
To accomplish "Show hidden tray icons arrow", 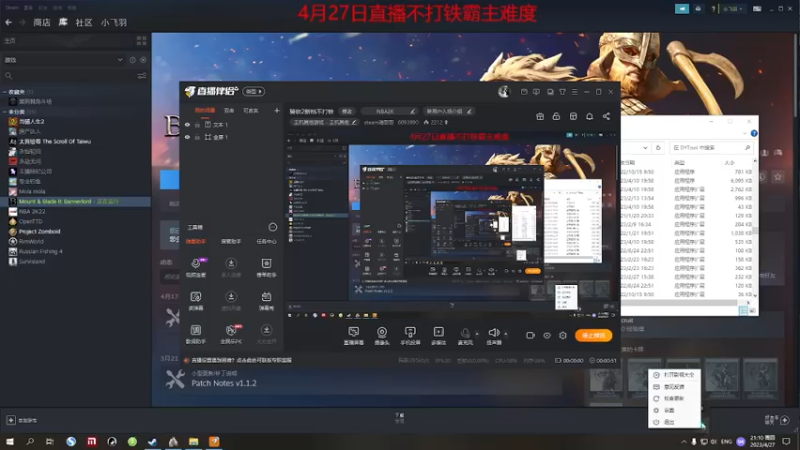I will click(x=684, y=441).
